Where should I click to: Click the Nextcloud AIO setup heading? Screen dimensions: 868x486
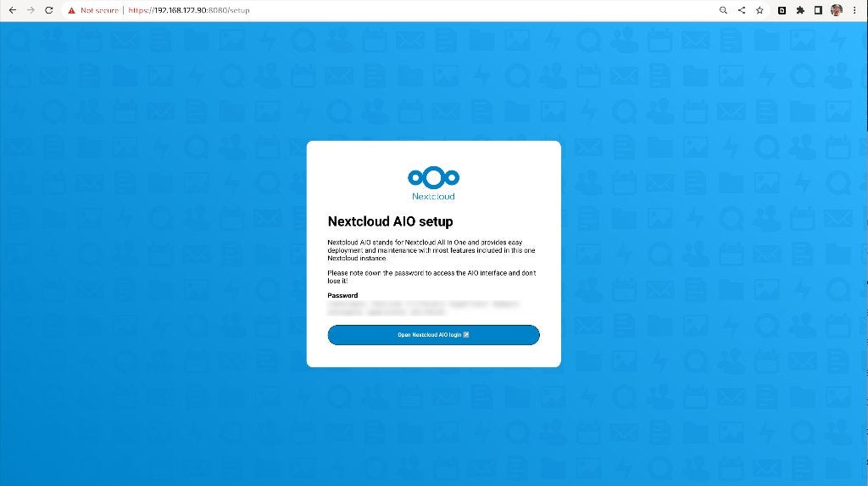390,221
